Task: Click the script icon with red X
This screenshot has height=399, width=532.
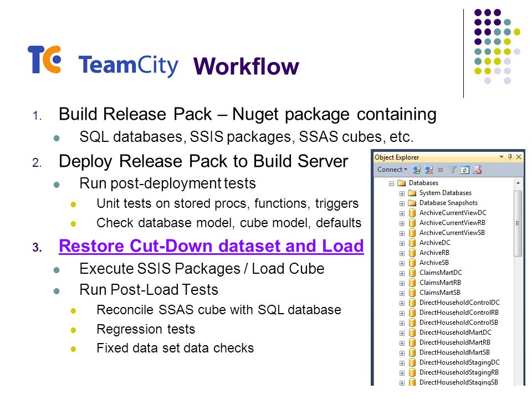Action: (x=477, y=170)
